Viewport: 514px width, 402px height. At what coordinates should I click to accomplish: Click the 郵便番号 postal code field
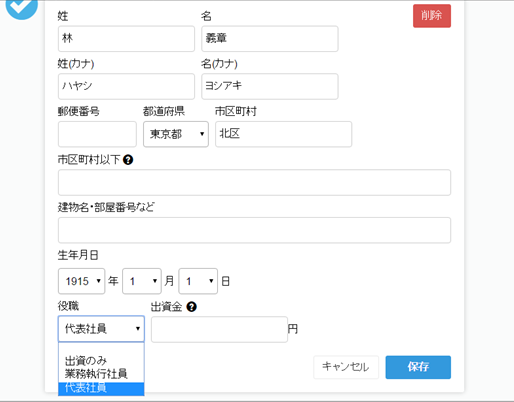coord(97,134)
